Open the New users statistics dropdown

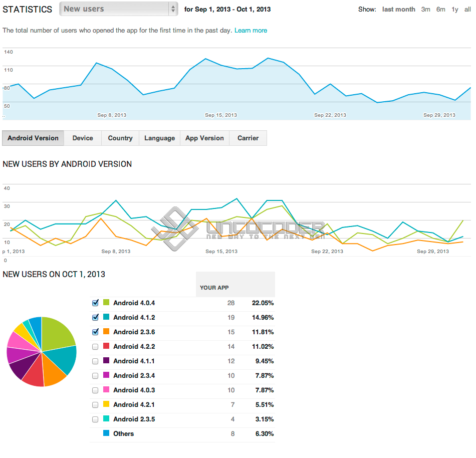[118, 9]
